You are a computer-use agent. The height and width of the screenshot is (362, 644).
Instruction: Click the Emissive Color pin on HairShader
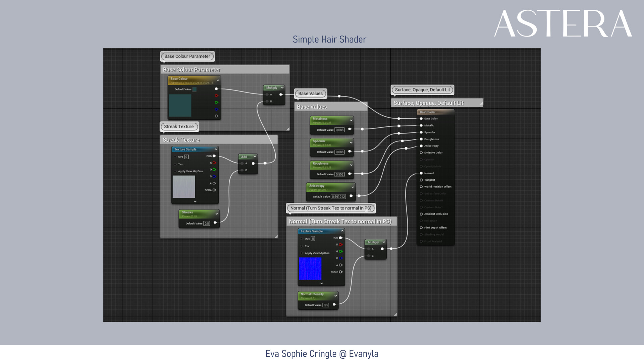pos(421,153)
